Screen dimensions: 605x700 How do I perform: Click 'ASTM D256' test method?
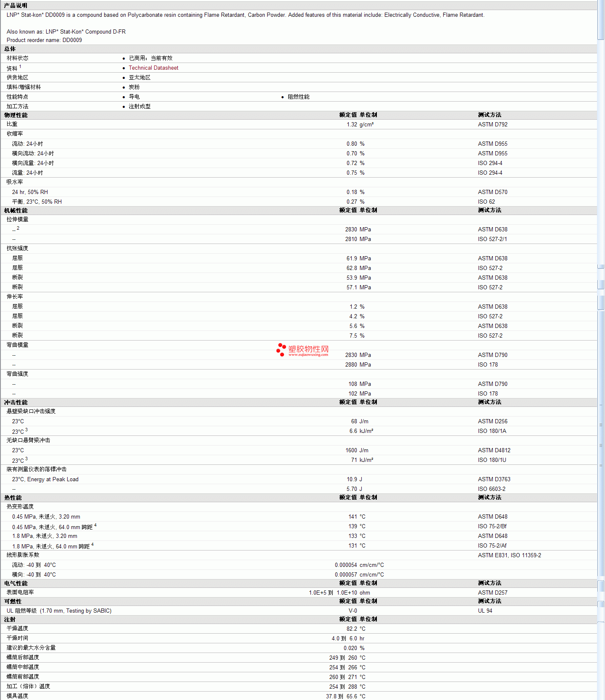point(492,421)
